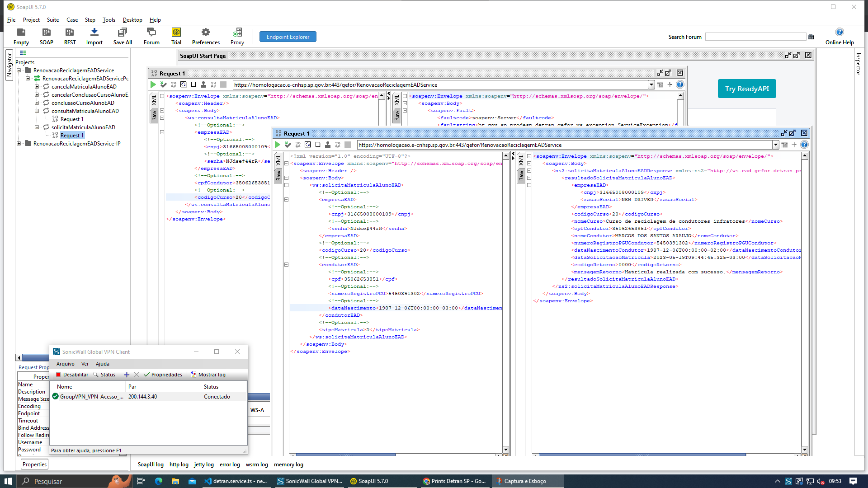Image resolution: width=868 pixels, height=488 pixels.
Task: Click Save All toolbar icon
Action: [122, 33]
